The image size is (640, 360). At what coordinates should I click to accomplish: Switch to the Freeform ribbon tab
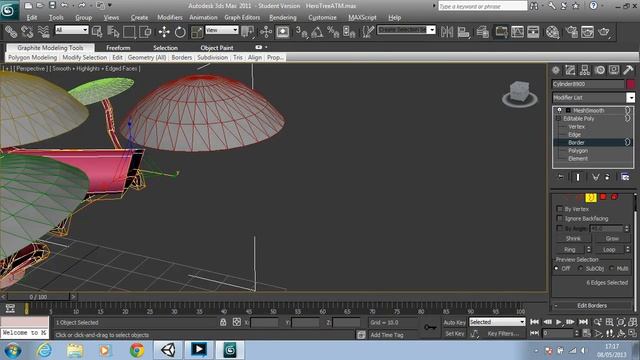[118, 48]
